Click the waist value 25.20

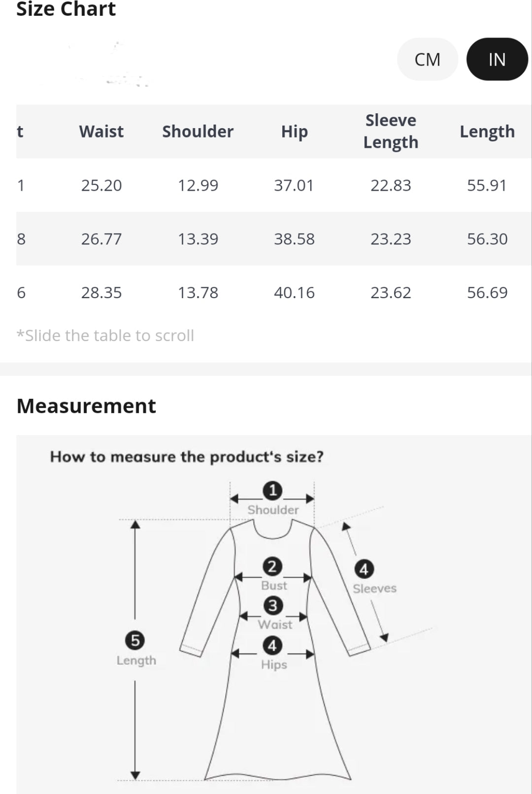[101, 185]
